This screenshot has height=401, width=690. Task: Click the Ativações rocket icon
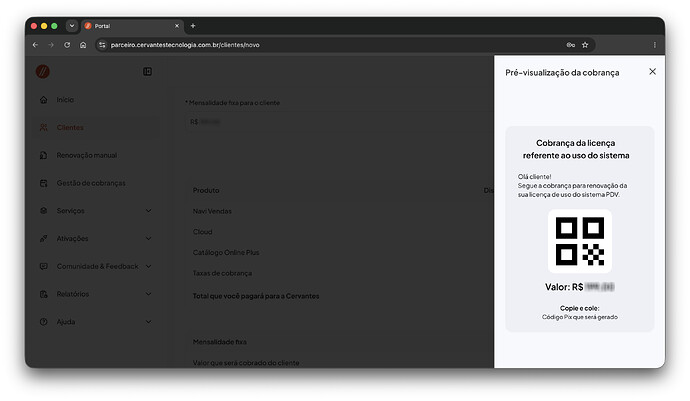point(44,238)
